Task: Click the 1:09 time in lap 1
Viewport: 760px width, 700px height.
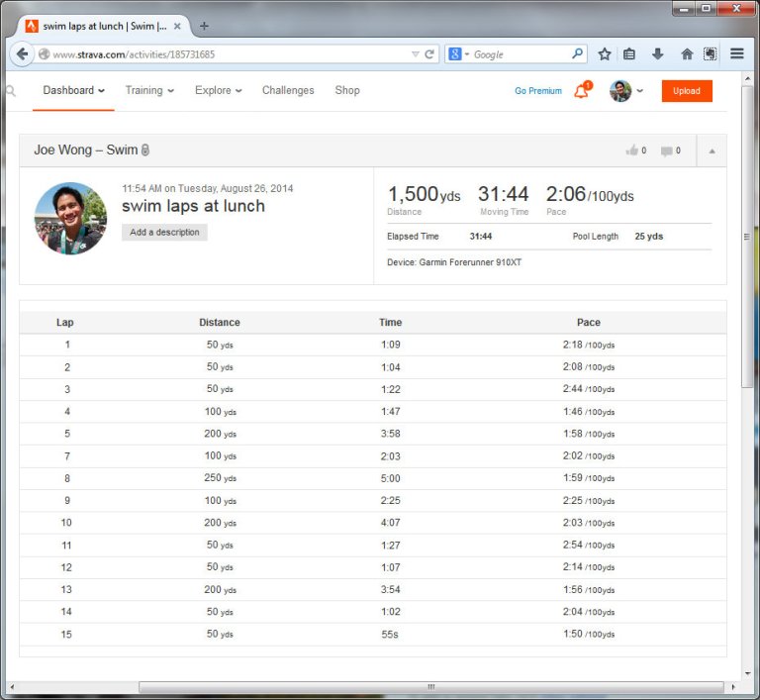Action: [390, 345]
